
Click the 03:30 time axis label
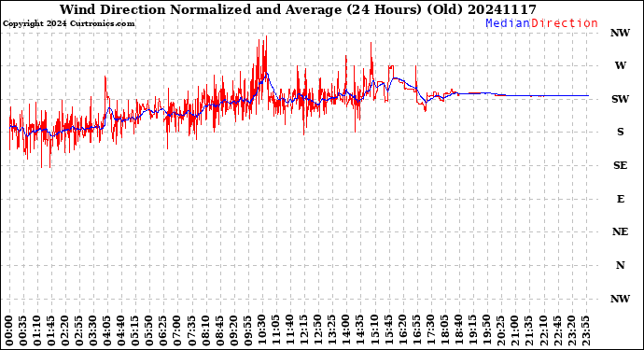coord(92,330)
